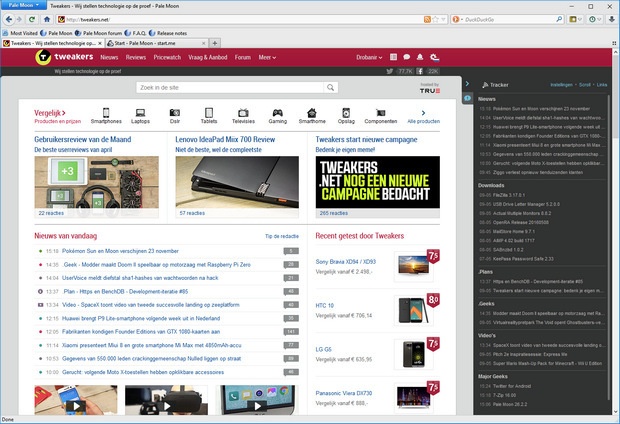Select the Smarthome category icon
The width and height of the screenshot is (620, 424).
[x=312, y=113]
